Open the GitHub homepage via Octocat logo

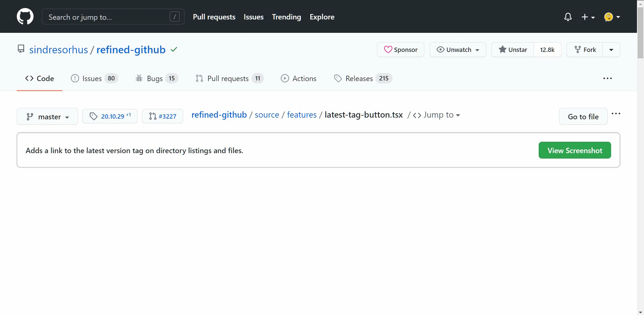point(25,17)
